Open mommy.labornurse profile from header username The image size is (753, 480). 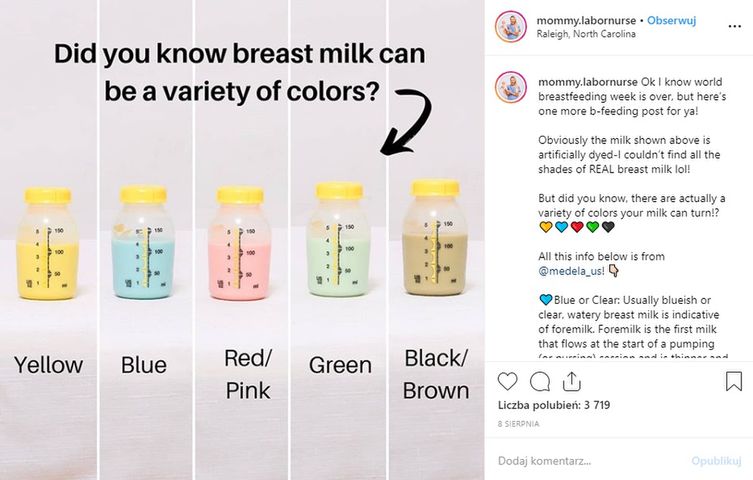point(586,21)
